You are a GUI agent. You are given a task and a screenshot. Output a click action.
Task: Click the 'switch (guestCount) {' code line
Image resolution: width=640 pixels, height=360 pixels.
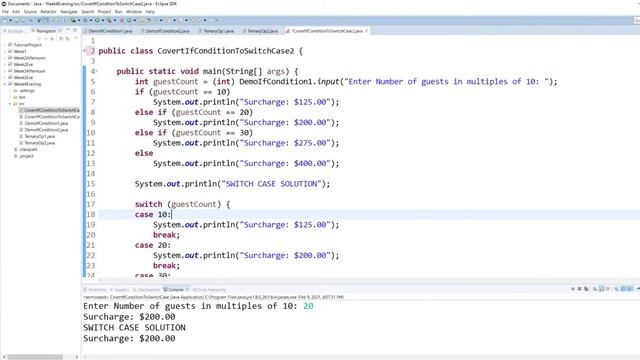pyautogui.click(x=182, y=204)
